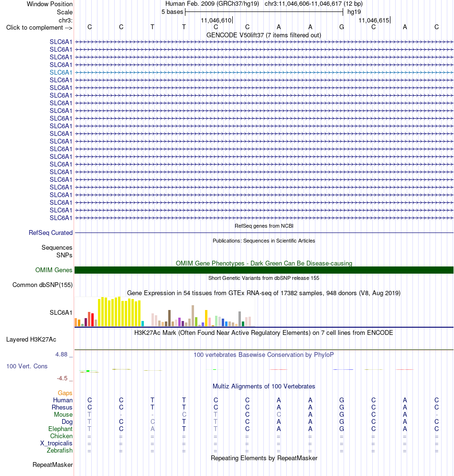Click base G in the Mouse alignment row
The height and width of the screenshot is (476, 454).
[x=342, y=414]
